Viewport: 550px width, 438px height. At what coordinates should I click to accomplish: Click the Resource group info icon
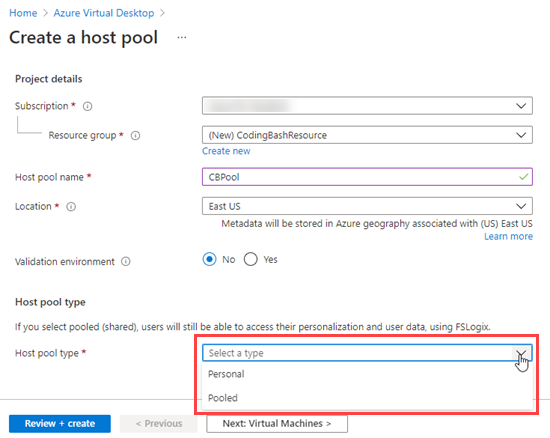(135, 135)
